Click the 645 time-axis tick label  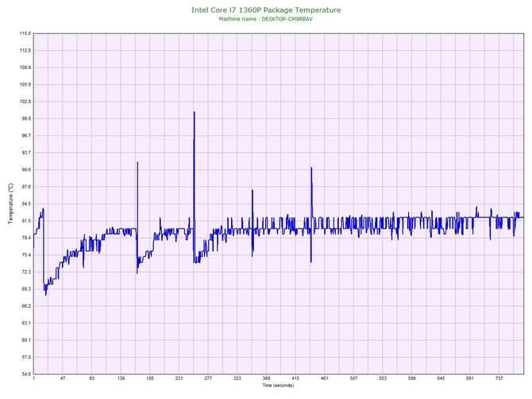(441, 378)
